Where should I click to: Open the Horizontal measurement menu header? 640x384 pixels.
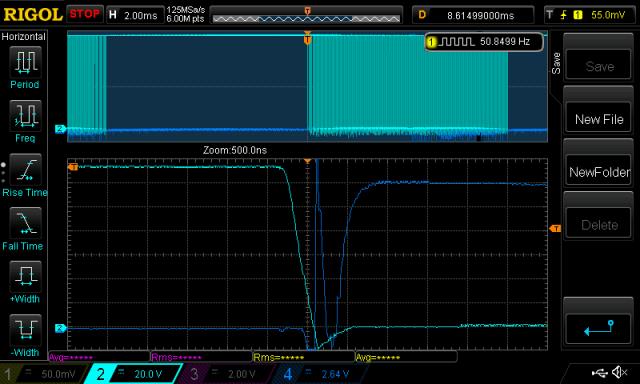pyautogui.click(x=24, y=36)
